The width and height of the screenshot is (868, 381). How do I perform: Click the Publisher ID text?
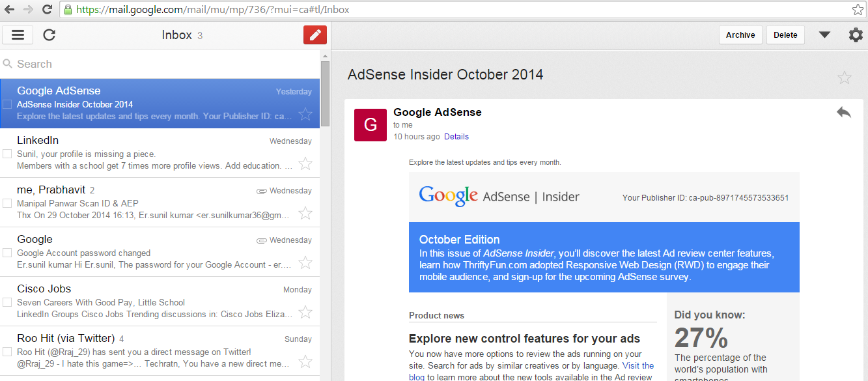[706, 198]
